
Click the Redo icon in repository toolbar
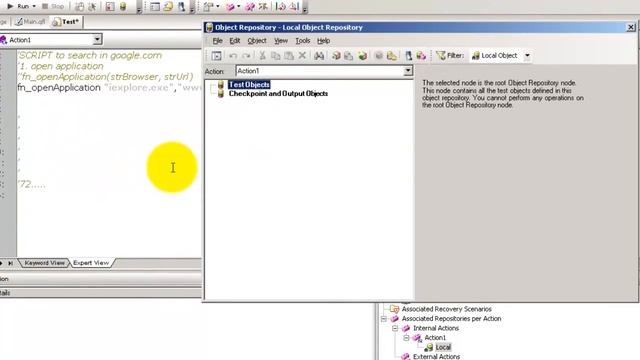tap(246, 56)
